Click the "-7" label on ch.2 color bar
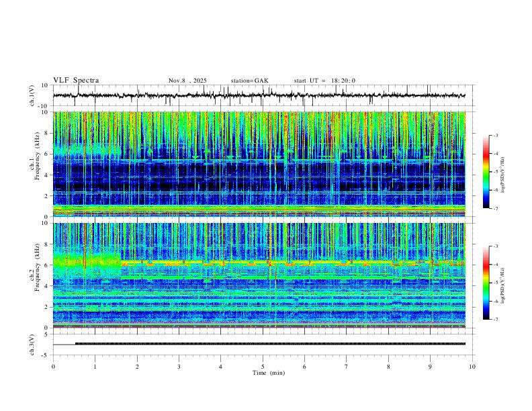The image size is (532, 411). 495,320
